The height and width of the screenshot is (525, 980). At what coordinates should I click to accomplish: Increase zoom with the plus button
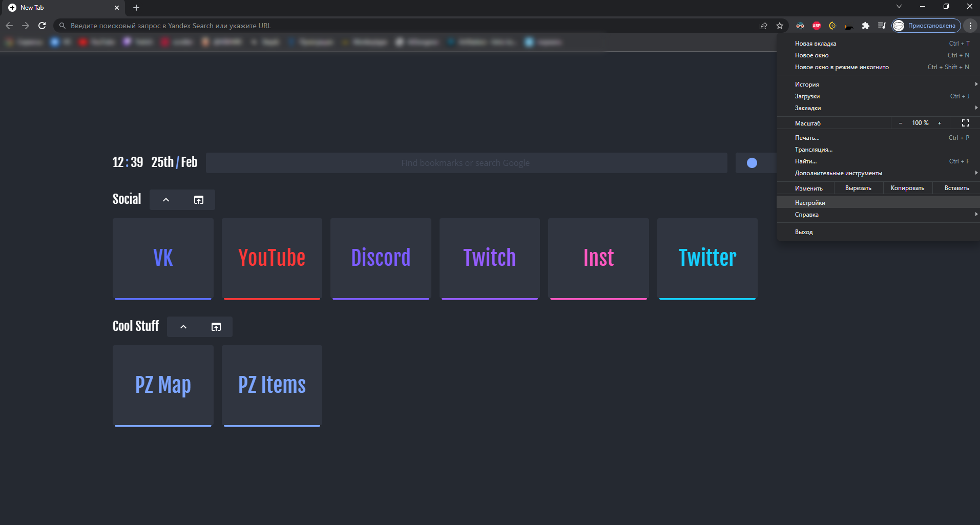[x=940, y=123]
